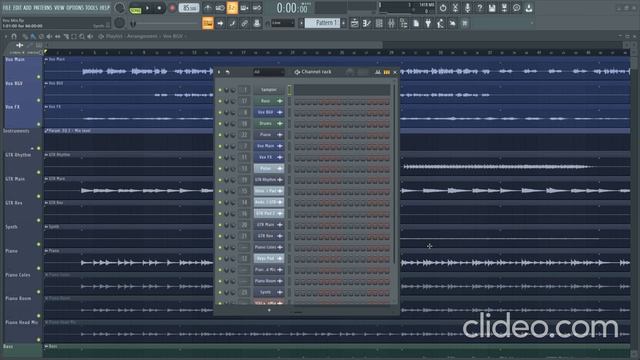The image size is (640, 360).
Task: Open the plugin picker plug icon
Action: point(428,24)
